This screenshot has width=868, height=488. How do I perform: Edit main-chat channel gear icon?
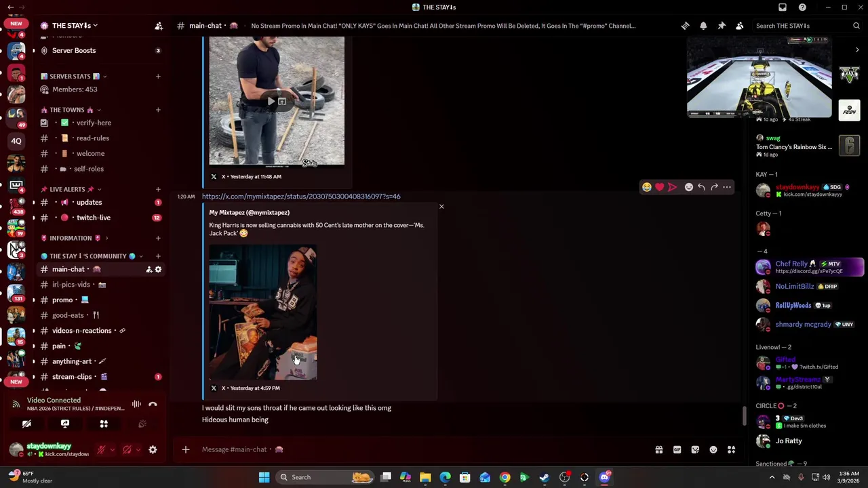158,269
